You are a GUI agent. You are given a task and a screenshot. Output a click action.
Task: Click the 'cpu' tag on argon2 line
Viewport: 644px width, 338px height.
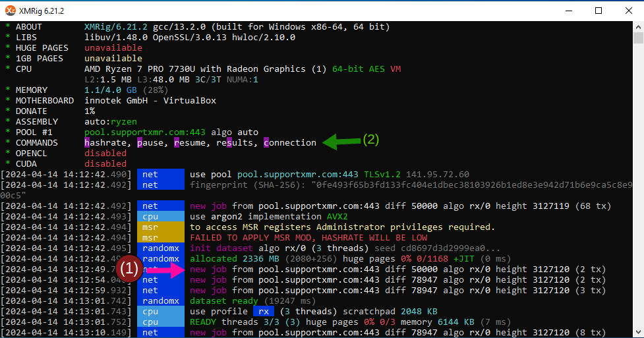[161, 217]
